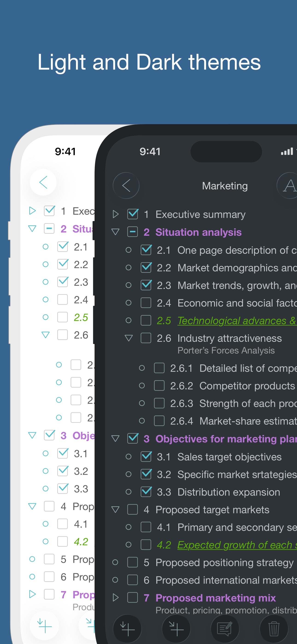Tap bullet beside 3.3 Distribution expansion

128,492
